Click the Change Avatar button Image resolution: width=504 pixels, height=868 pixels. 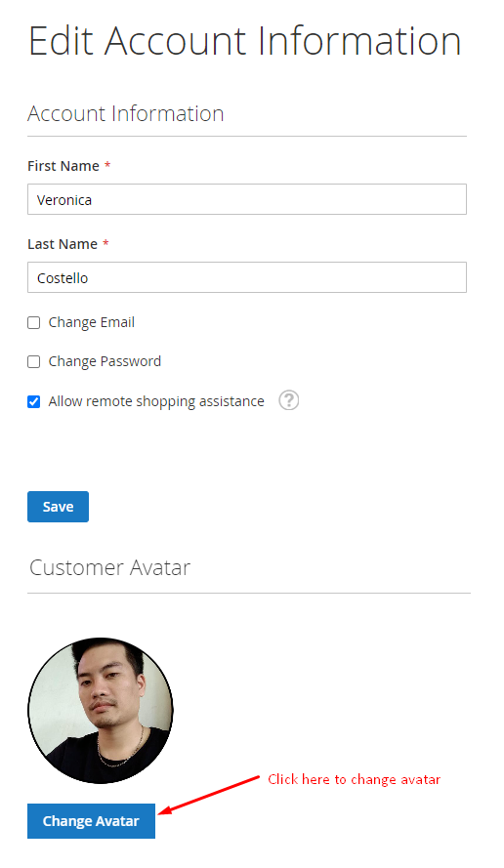[x=92, y=821]
